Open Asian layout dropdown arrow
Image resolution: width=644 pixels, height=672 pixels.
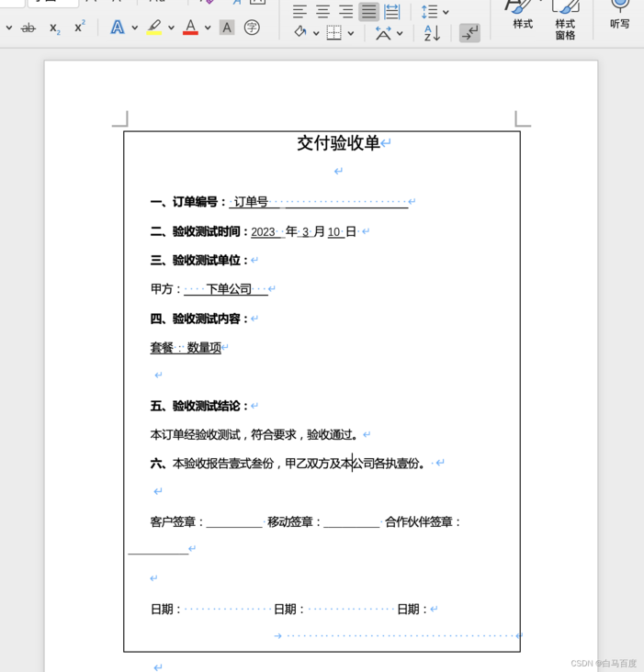[400, 33]
